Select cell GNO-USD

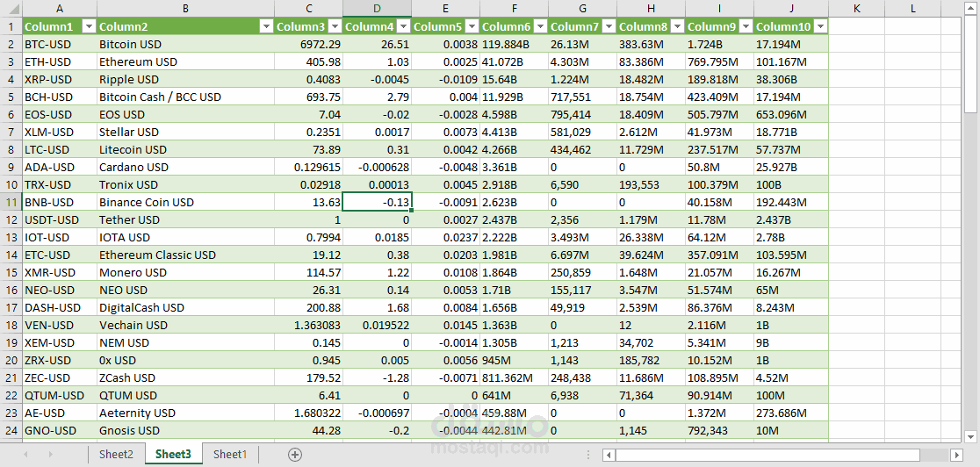pos(60,430)
